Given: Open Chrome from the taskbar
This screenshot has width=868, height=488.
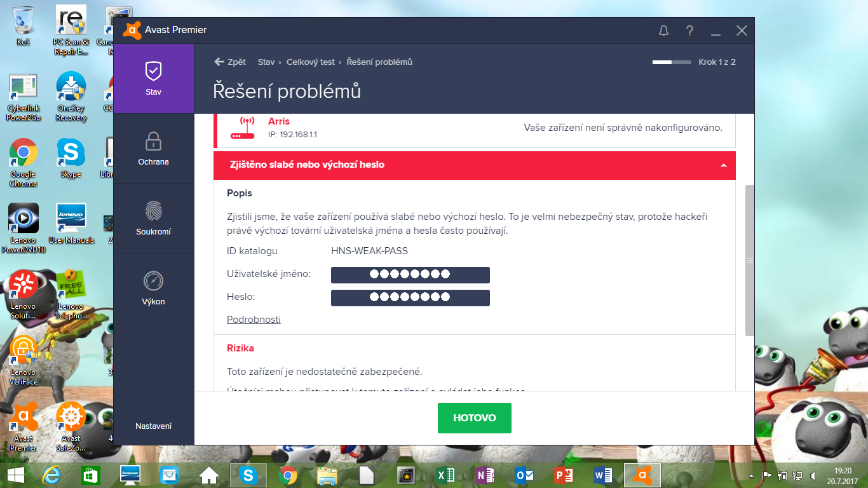Looking at the screenshot, I should pos(287,475).
